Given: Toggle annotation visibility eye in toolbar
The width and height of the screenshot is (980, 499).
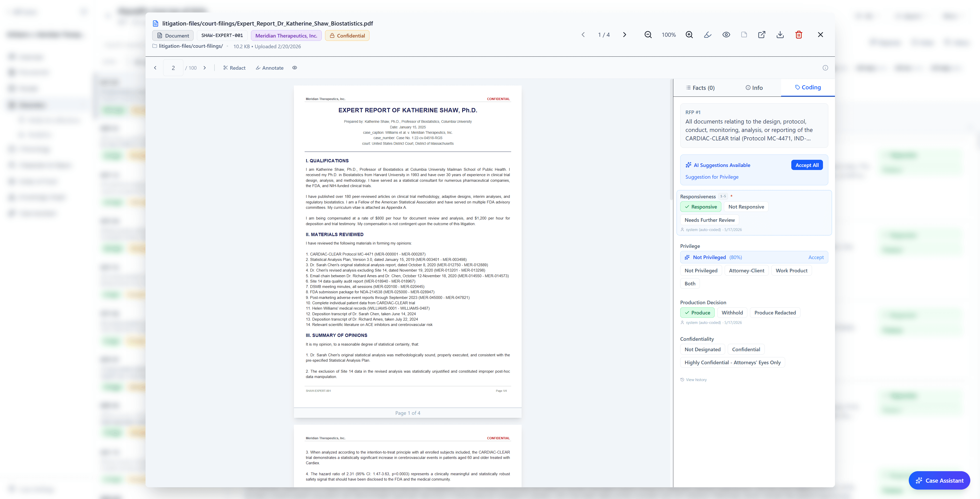Looking at the screenshot, I should (294, 68).
